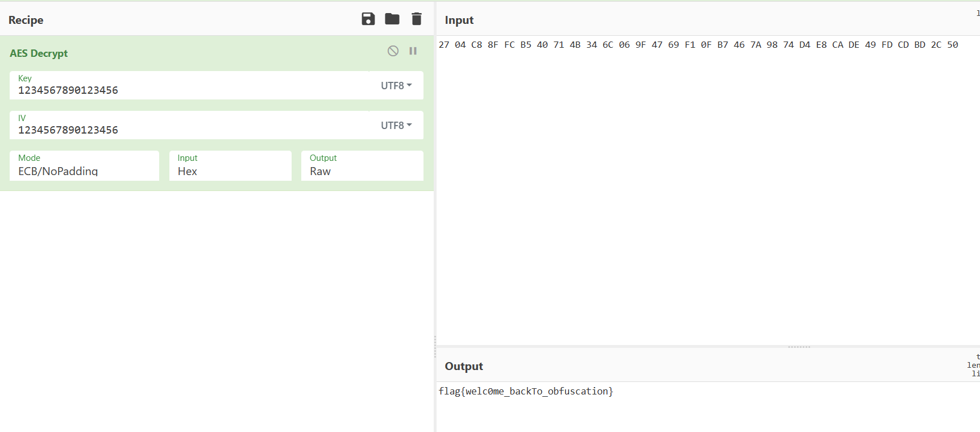Click the AES Decrypt operation title

[39, 53]
